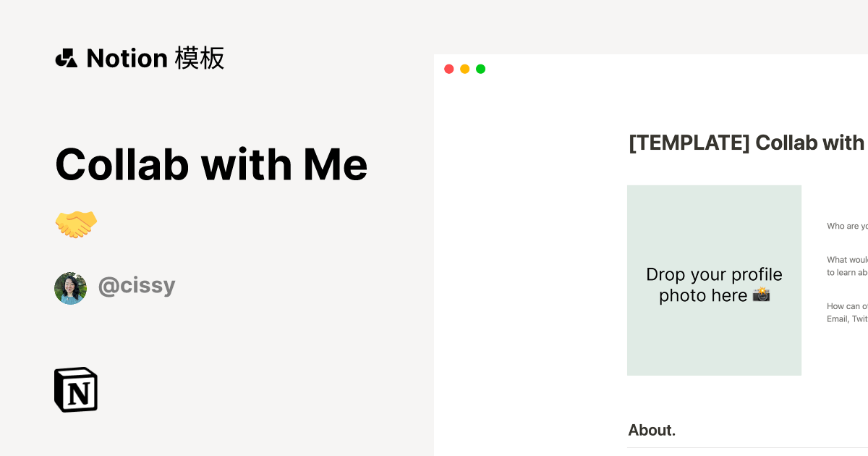
Task: Click the "How can o…" prompt line
Action: [x=847, y=306]
